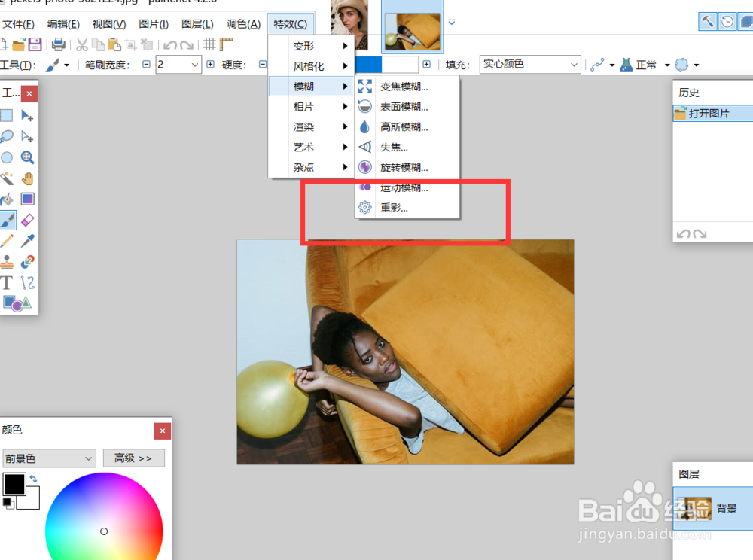This screenshot has height=560, width=753.
Task: Choose 失焦 blur effect
Action: tap(407, 147)
